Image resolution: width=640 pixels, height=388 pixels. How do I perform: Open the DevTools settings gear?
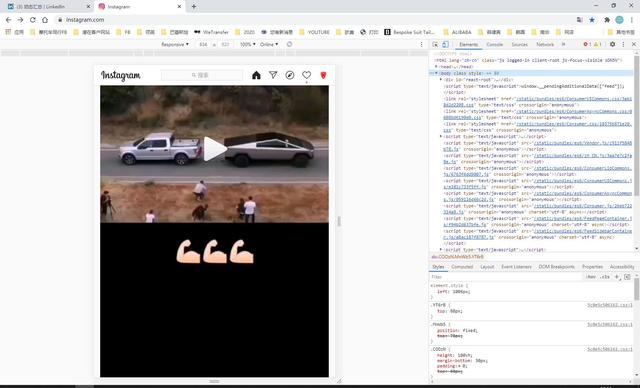(x=612, y=44)
